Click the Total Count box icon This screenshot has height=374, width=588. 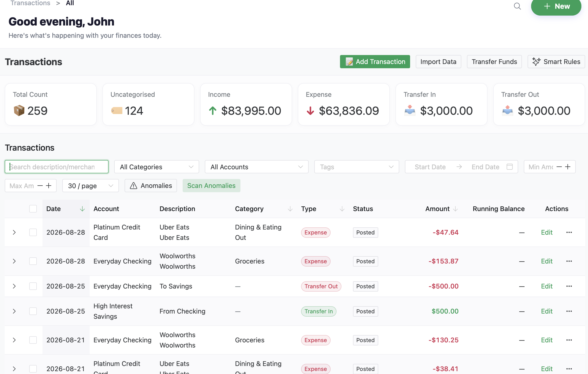tap(19, 111)
